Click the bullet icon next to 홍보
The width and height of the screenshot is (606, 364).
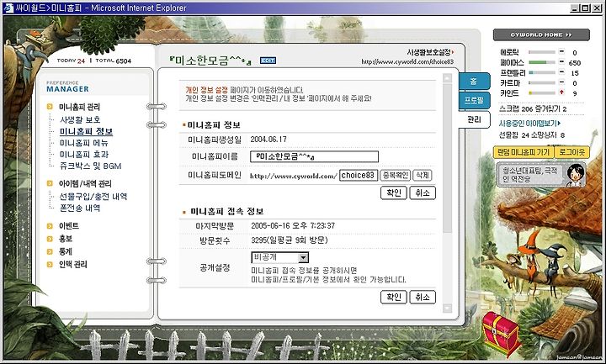(50, 239)
